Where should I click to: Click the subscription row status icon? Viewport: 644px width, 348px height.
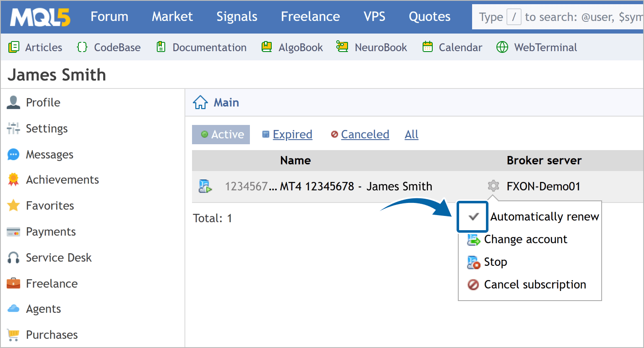[205, 186]
